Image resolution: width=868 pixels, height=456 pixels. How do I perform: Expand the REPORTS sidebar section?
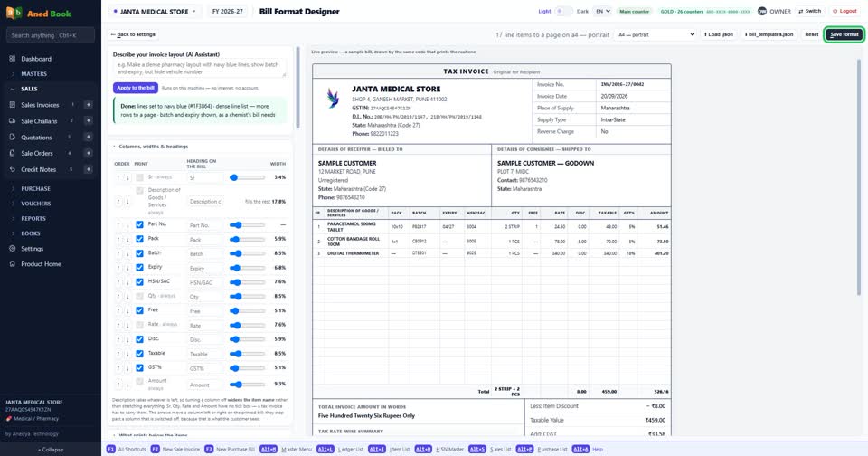[x=33, y=218]
